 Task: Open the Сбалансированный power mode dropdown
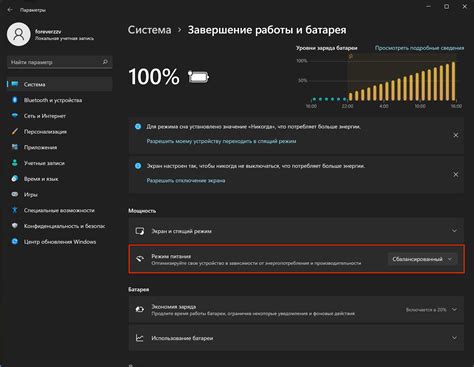click(x=422, y=259)
